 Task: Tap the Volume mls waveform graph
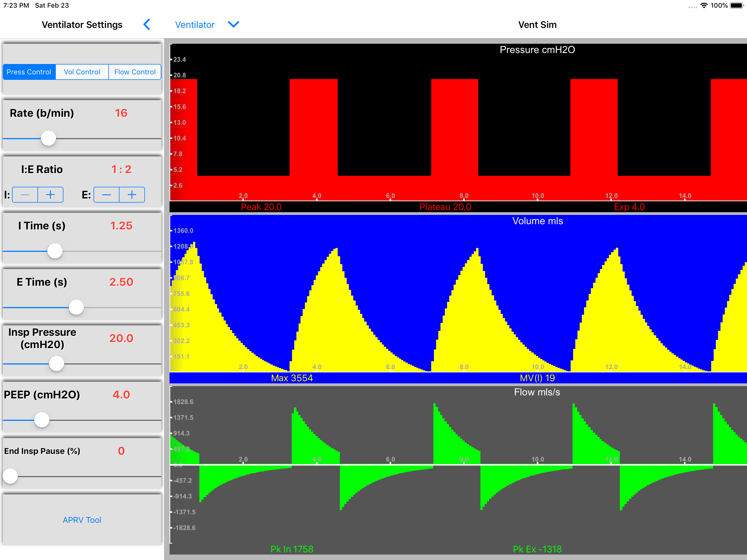tap(458, 297)
